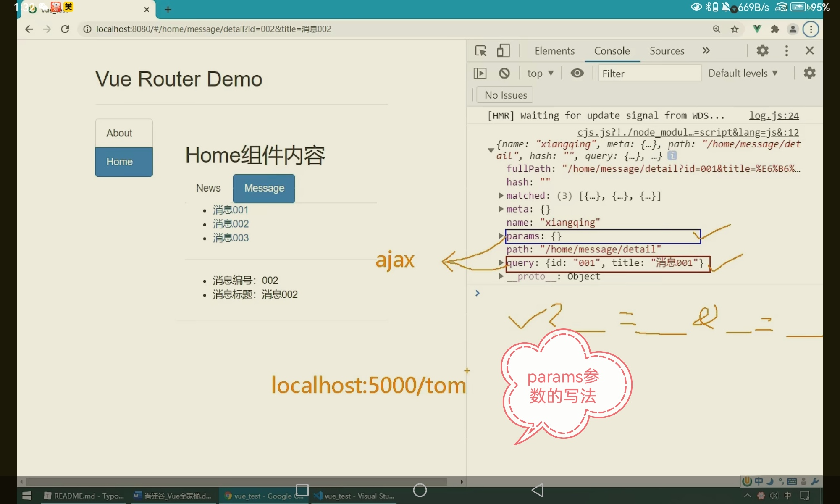Click the 消息003 message link

(x=231, y=238)
